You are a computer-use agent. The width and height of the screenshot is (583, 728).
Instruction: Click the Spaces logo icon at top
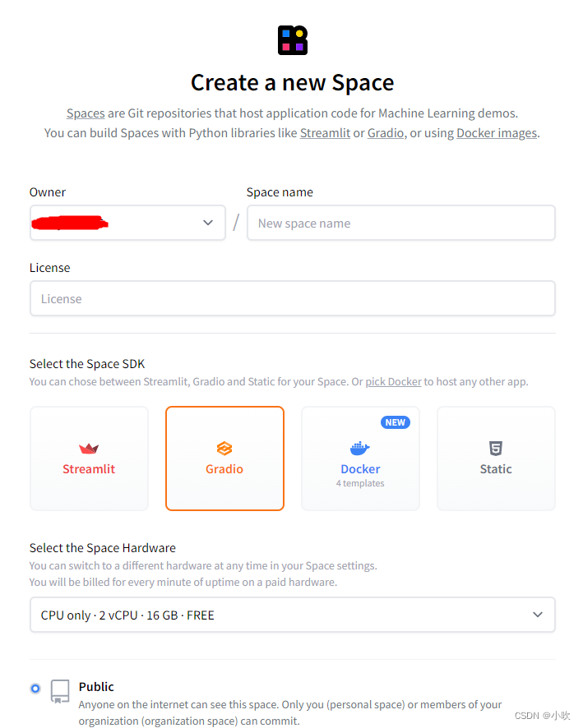pos(293,40)
